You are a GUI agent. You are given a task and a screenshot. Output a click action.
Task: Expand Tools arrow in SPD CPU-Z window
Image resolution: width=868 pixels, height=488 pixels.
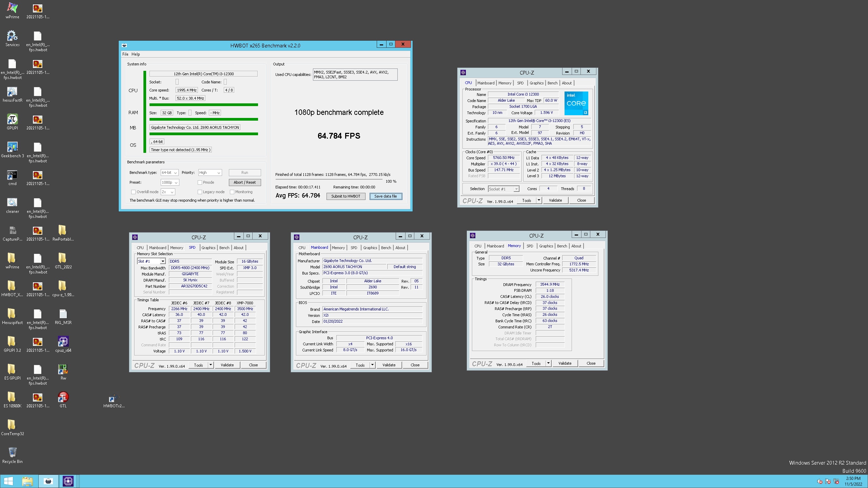tap(211, 365)
